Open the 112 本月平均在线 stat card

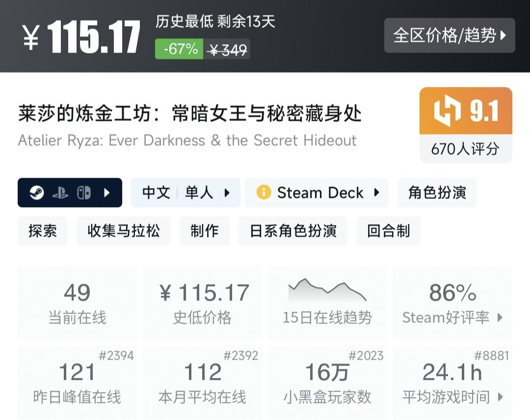pyautogui.click(x=202, y=382)
